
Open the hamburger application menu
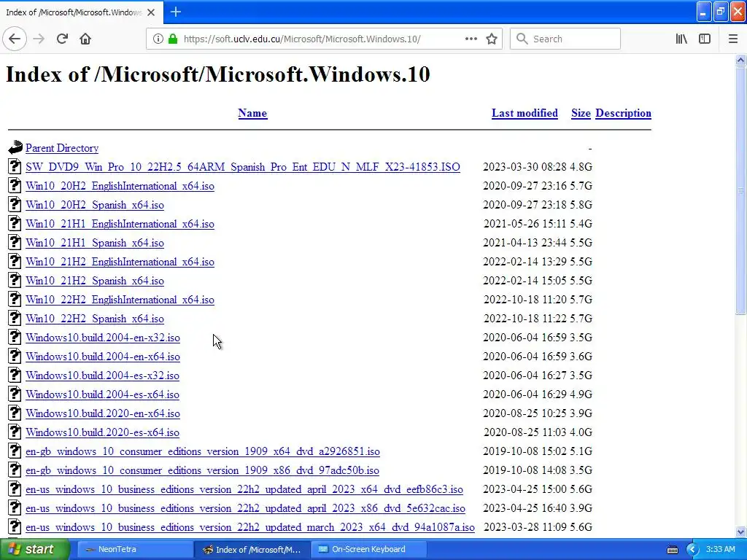[732, 39]
